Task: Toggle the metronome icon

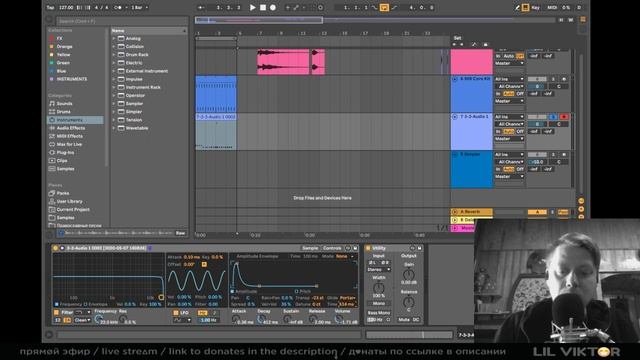Action: click(x=117, y=7)
